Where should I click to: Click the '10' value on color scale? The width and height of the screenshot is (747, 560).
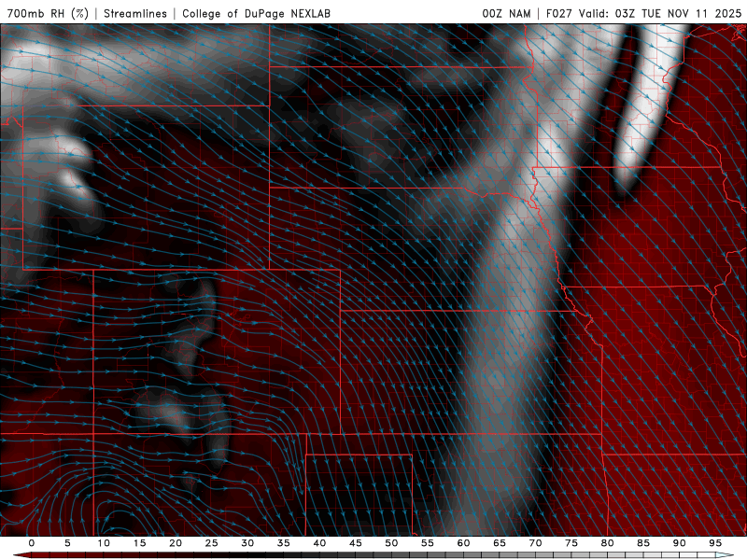[x=104, y=543]
